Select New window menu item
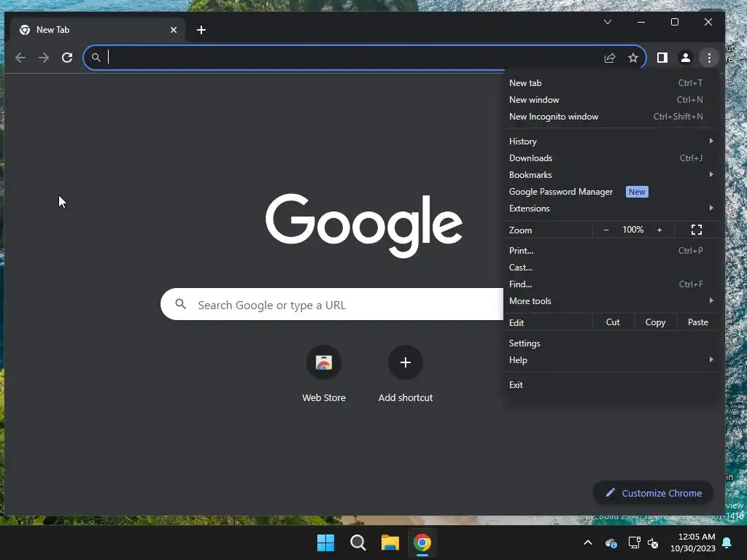The height and width of the screenshot is (560, 747). coord(611,99)
